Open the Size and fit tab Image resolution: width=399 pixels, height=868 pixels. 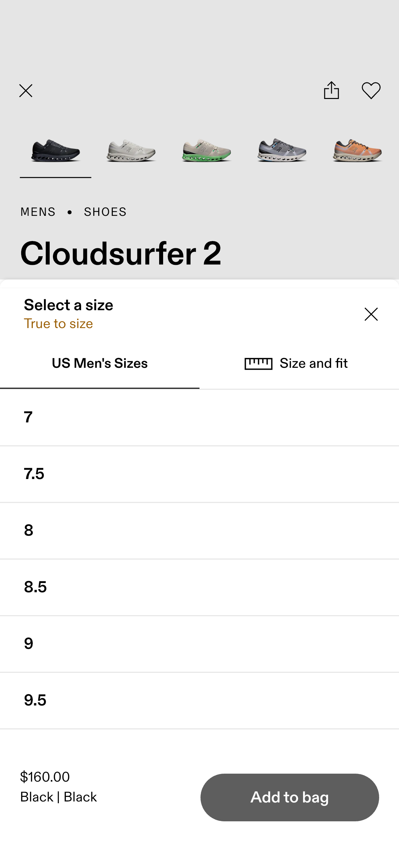pyautogui.click(x=313, y=363)
